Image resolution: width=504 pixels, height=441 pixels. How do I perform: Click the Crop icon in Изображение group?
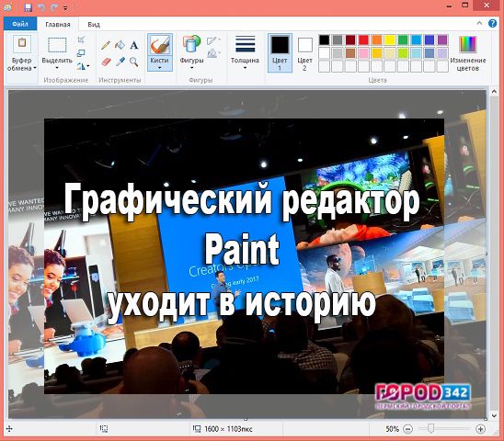pos(81,40)
